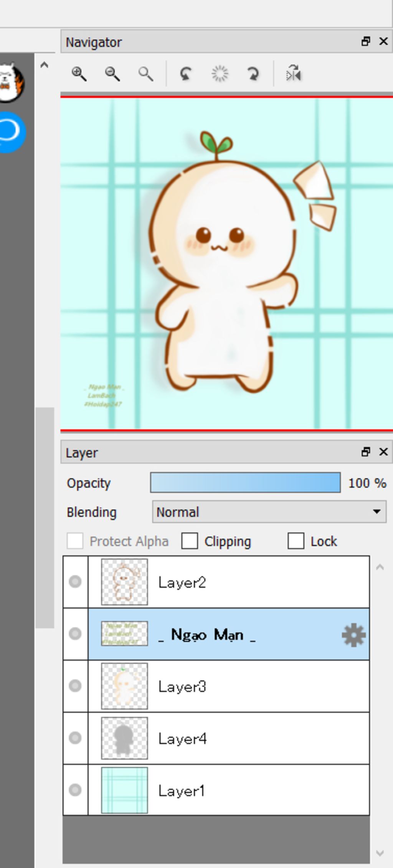Click Ngạo Mạn text layer thumbnail

pyautogui.click(x=124, y=634)
